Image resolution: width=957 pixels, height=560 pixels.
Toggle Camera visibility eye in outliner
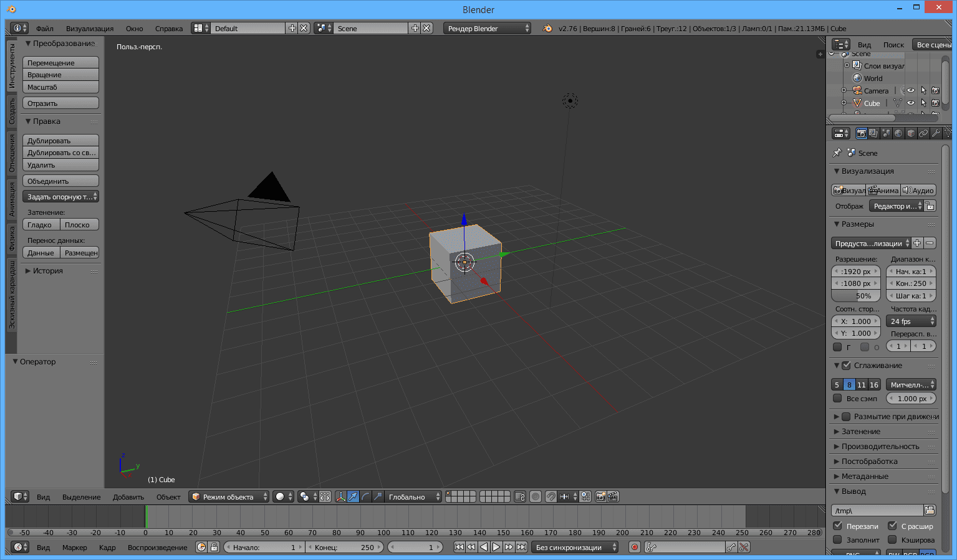[911, 90]
